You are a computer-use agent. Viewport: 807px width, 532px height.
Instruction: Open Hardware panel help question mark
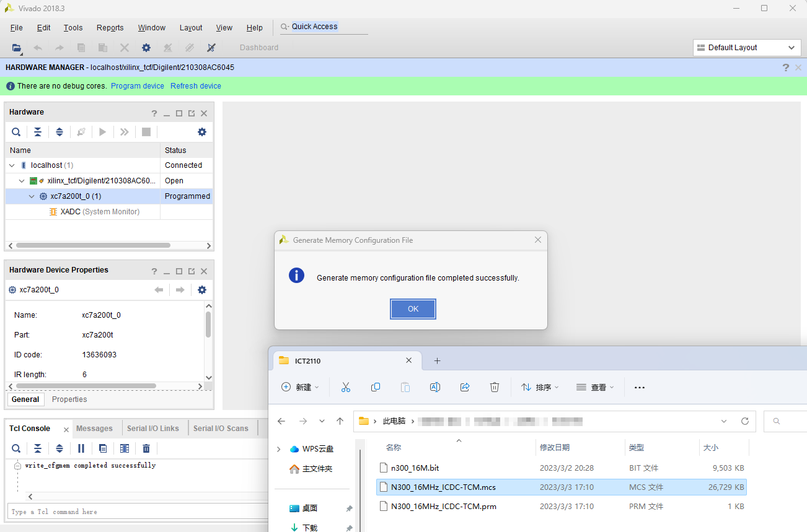point(154,113)
